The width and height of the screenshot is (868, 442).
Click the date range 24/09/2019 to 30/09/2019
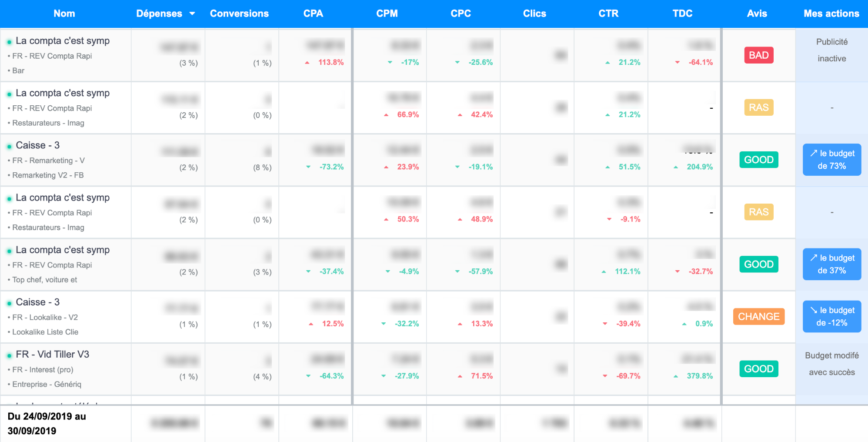(47, 423)
